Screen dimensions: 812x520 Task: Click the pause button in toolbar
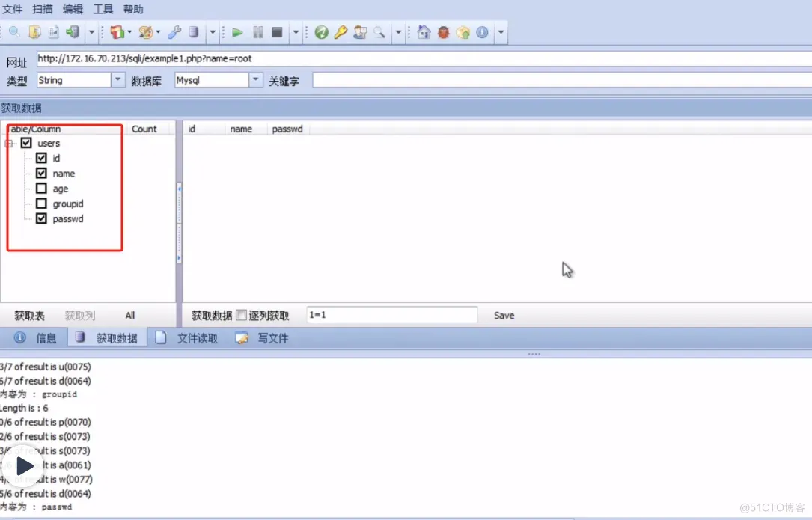coord(257,32)
